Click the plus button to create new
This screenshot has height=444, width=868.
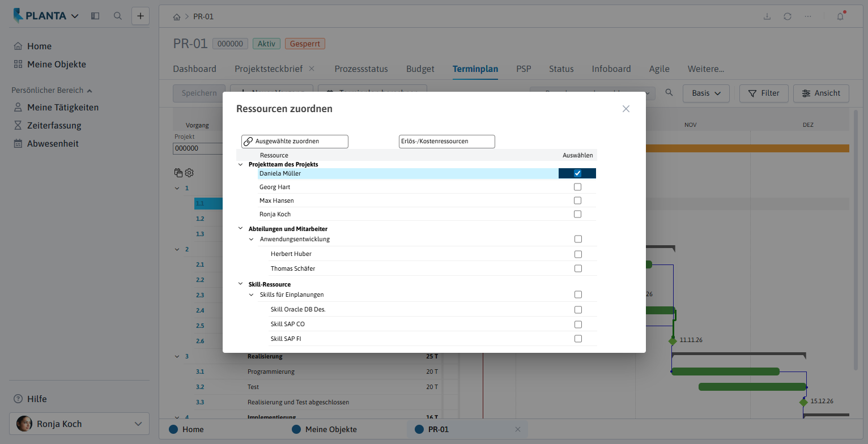click(x=141, y=16)
